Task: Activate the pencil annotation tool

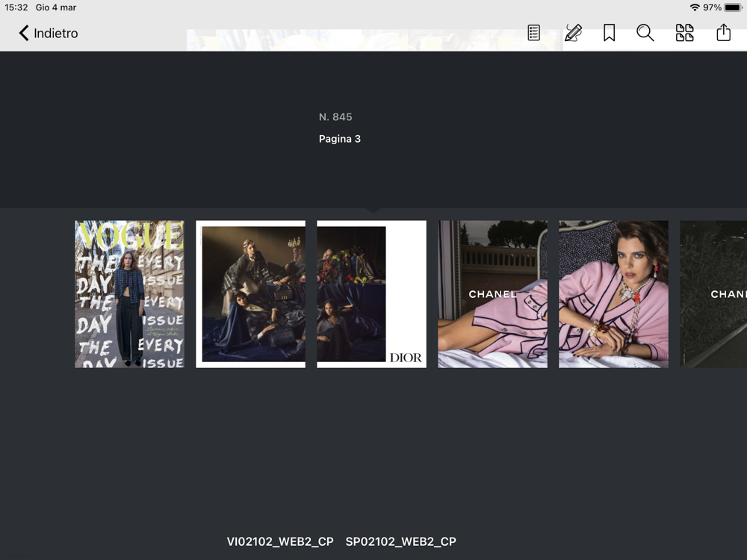Action: point(573,33)
